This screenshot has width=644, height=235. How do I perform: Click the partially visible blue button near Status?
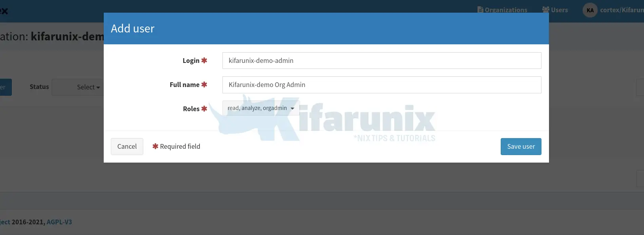6,87
